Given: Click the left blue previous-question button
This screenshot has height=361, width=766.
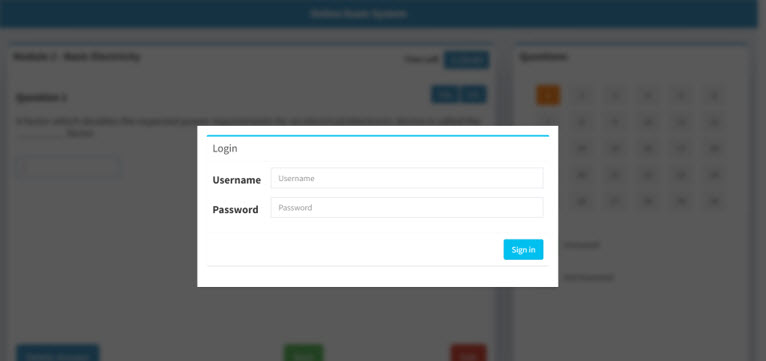Looking at the screenshot, I should tap(445, 95).
